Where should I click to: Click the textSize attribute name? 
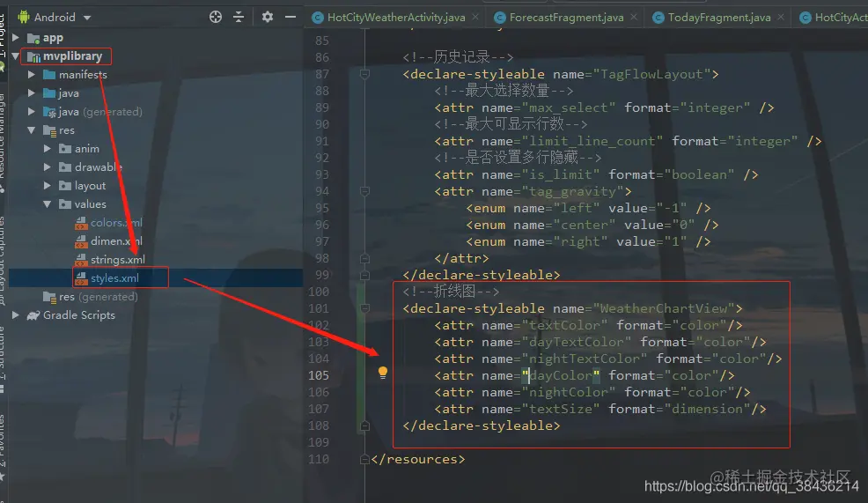tap(560, 409)
